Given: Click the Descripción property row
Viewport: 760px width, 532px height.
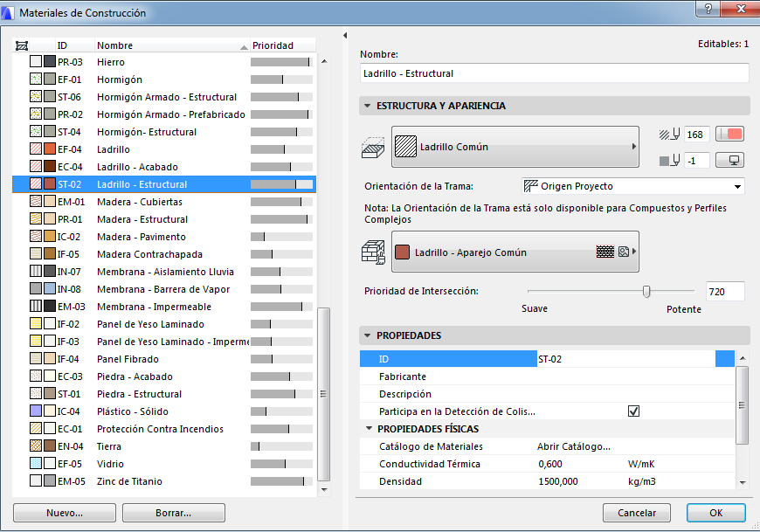Looking at the screenshot, I should tap(547, 393).
